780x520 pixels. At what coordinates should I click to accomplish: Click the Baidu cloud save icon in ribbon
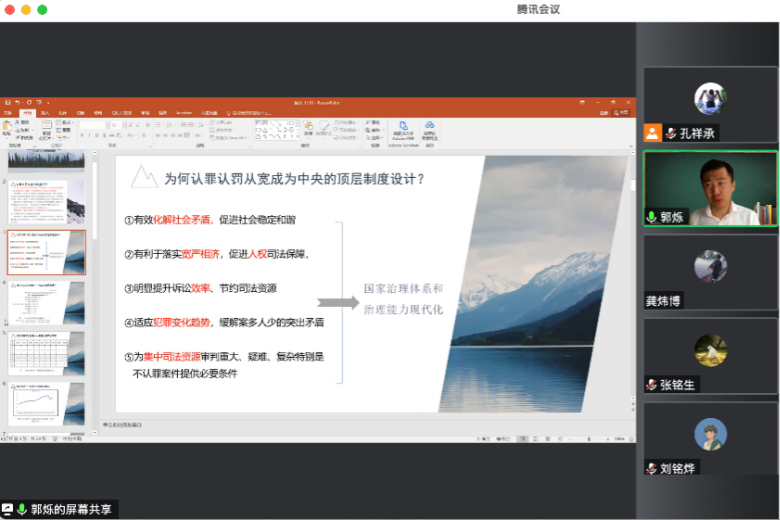point(429,127)
